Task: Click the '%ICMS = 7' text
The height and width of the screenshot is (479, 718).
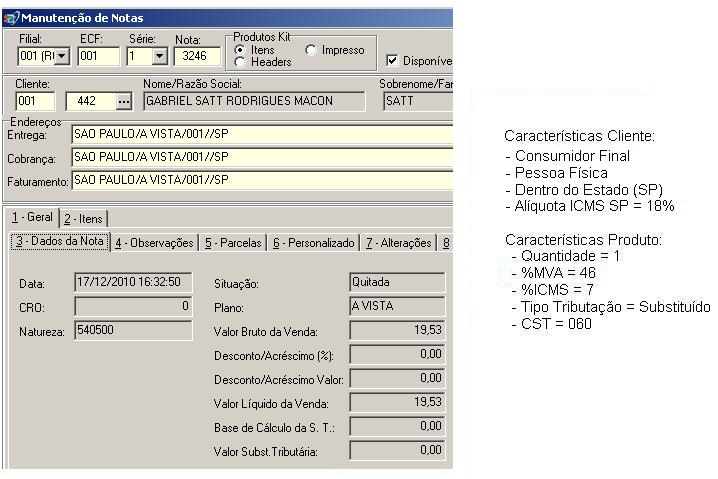Action: (x=557, y=290)
